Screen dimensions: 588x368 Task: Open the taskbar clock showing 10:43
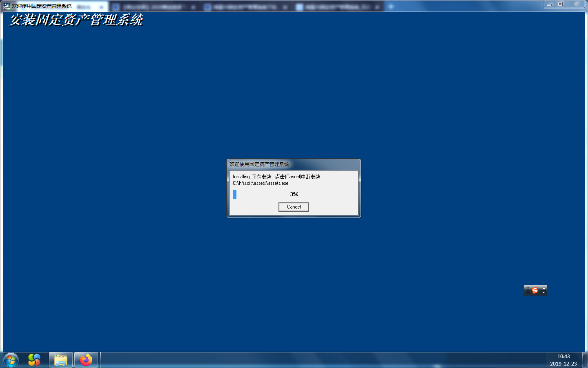[563, 360]
